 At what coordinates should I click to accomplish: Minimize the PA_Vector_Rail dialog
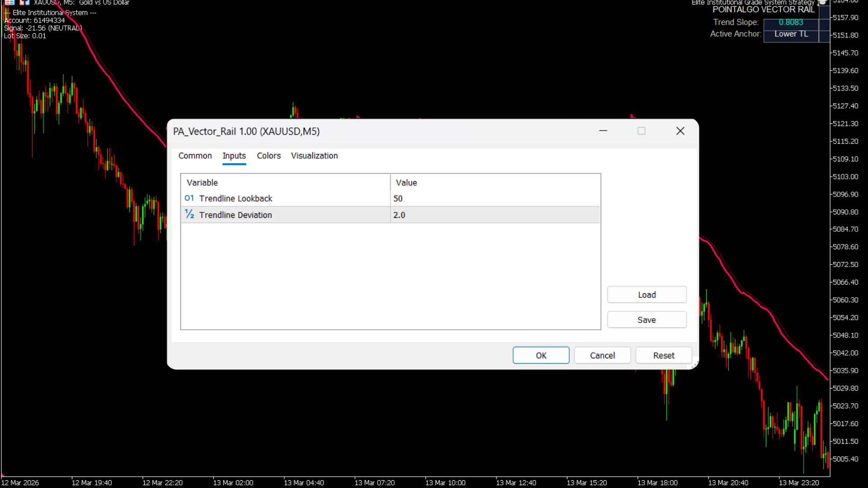[603, 131]
